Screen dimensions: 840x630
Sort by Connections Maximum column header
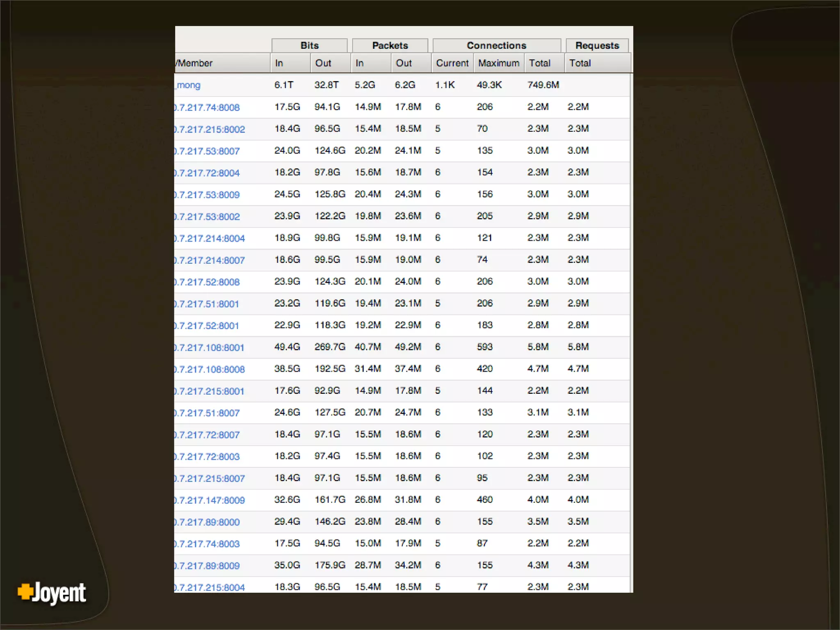499,63
